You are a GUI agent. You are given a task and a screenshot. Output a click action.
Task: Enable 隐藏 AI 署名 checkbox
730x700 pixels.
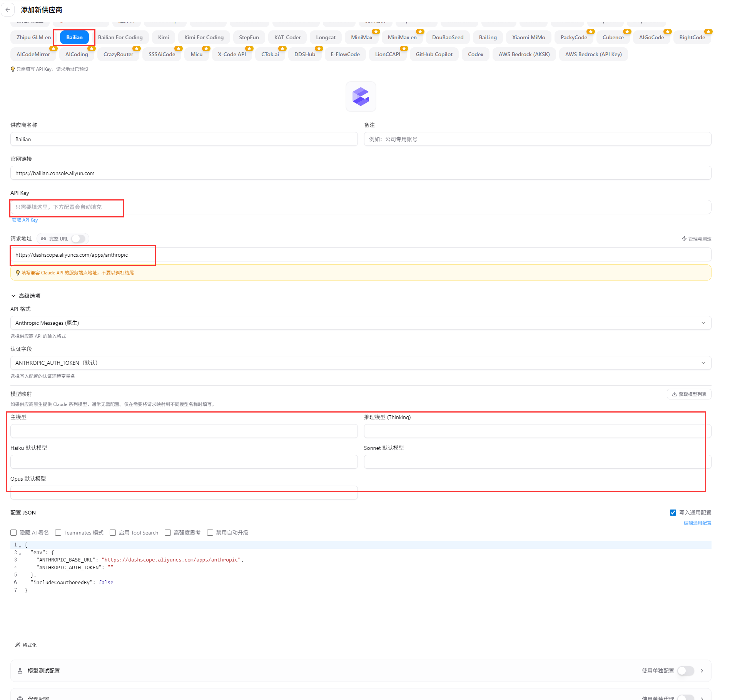pyautogui.click(x=13, y=533)
